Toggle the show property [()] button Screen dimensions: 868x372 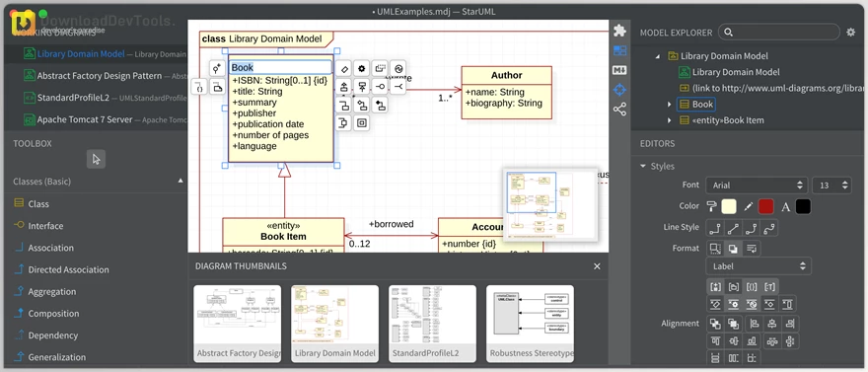tap(752, 286)
